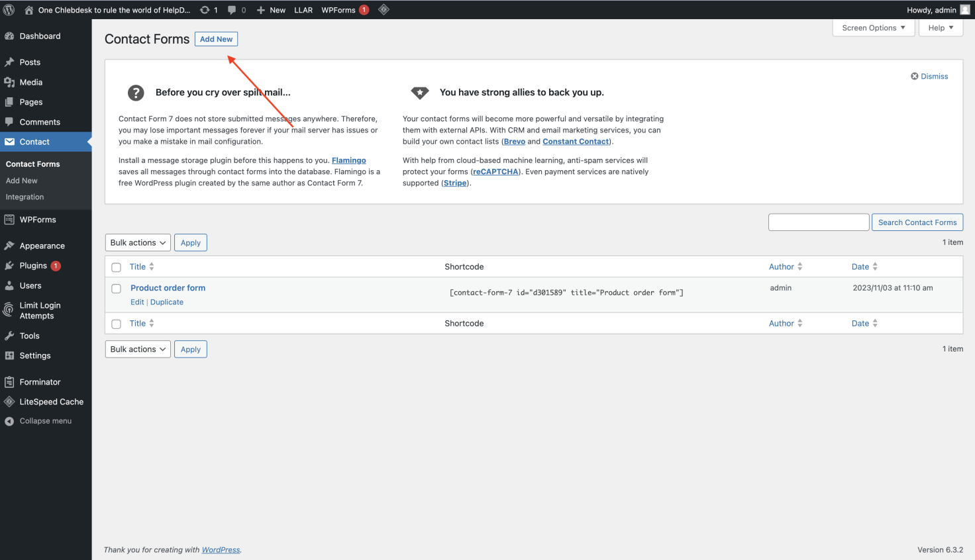975x560 pixels.
Task: Check the select-all checkbox in table header
Action: [x=116, y=267]
